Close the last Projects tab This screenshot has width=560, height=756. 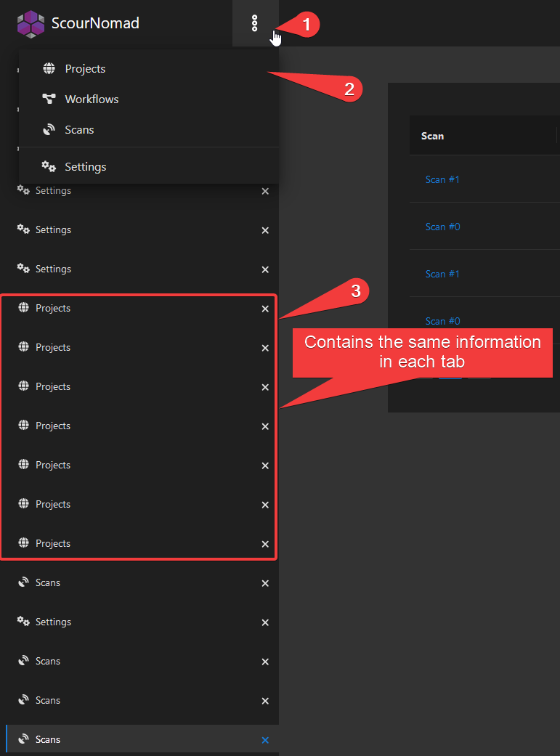[x=265, y=544]
